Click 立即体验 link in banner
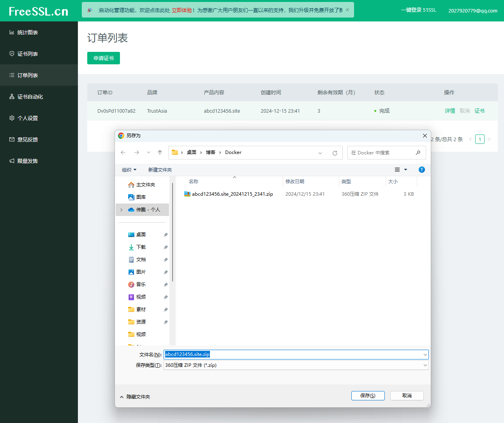 click(182, 10)
